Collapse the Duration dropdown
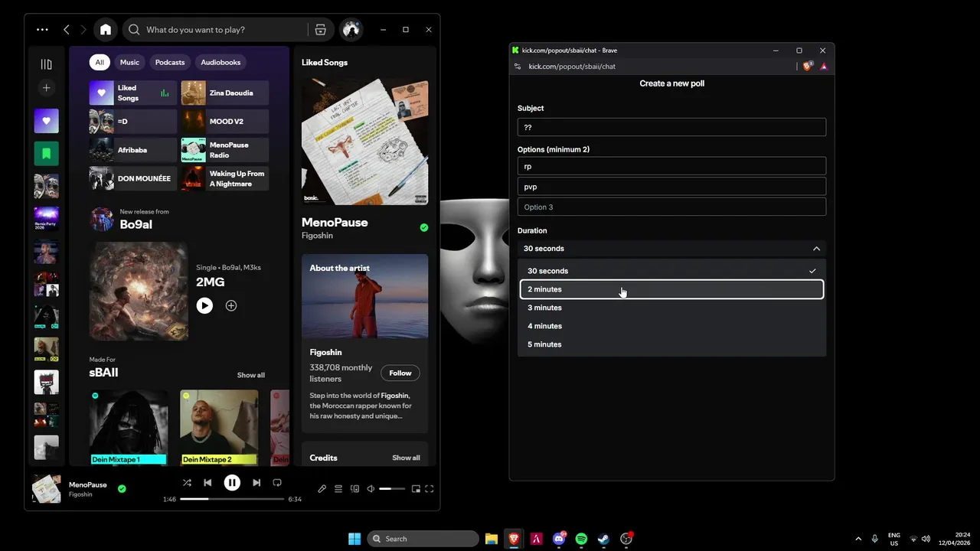 (671, 249)
